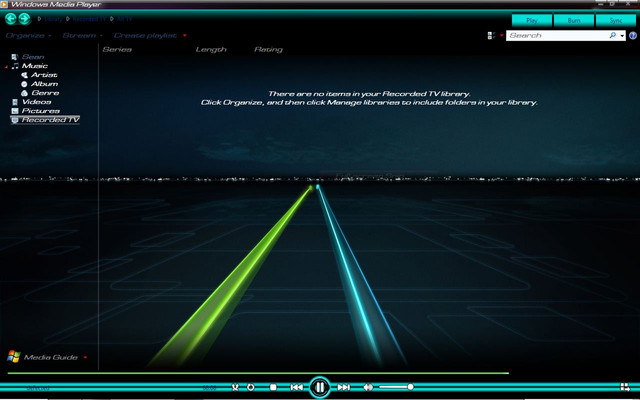This screenshot has width=640, height=400.
Task: Click the search magnifier icon
Action: pos(613,36)
